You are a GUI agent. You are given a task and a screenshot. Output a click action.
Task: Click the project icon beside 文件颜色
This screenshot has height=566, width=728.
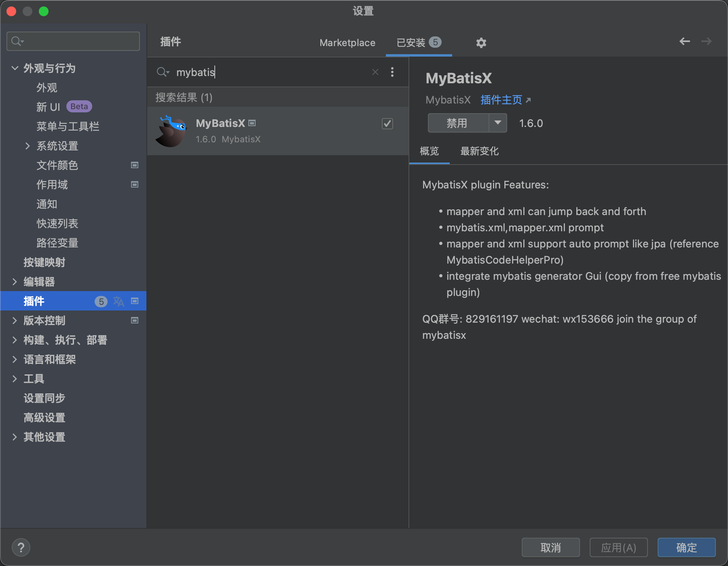[x=135, y=165]
